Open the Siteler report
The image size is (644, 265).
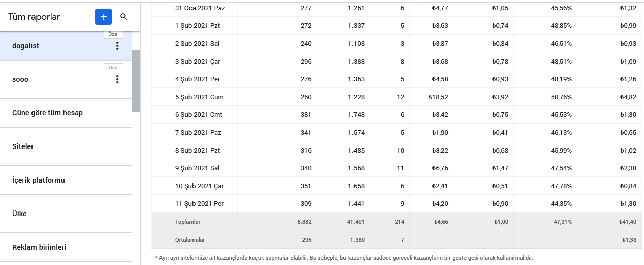click(x=66, y=146)
